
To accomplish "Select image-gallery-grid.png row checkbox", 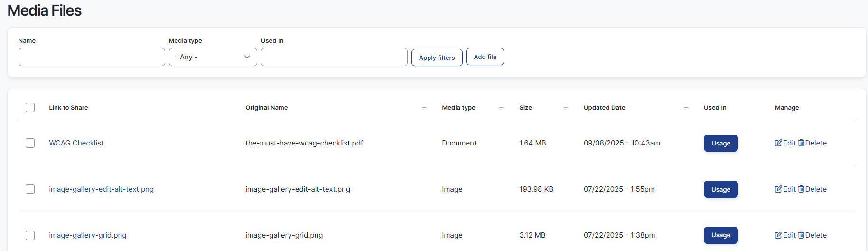I will click(x=30, y=235).
